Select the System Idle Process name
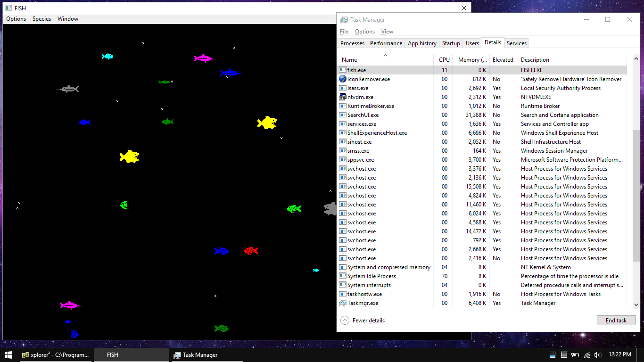This screenshot has height=362, width=644. 372,276
